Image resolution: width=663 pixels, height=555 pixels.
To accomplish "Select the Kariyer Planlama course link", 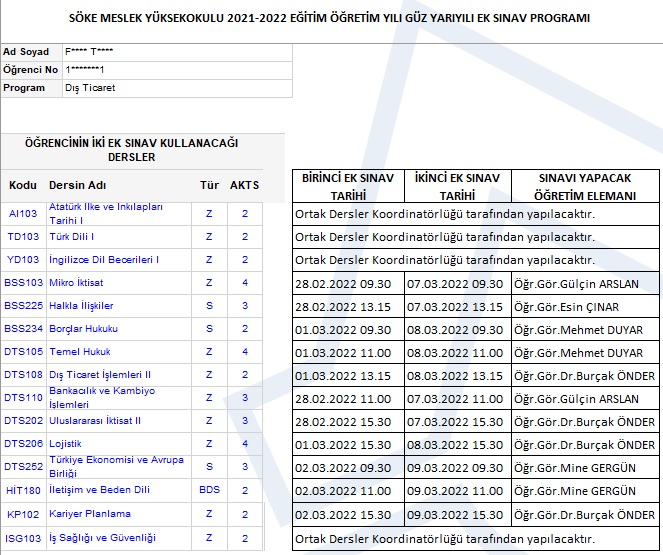I will click(x=90, y=514).
